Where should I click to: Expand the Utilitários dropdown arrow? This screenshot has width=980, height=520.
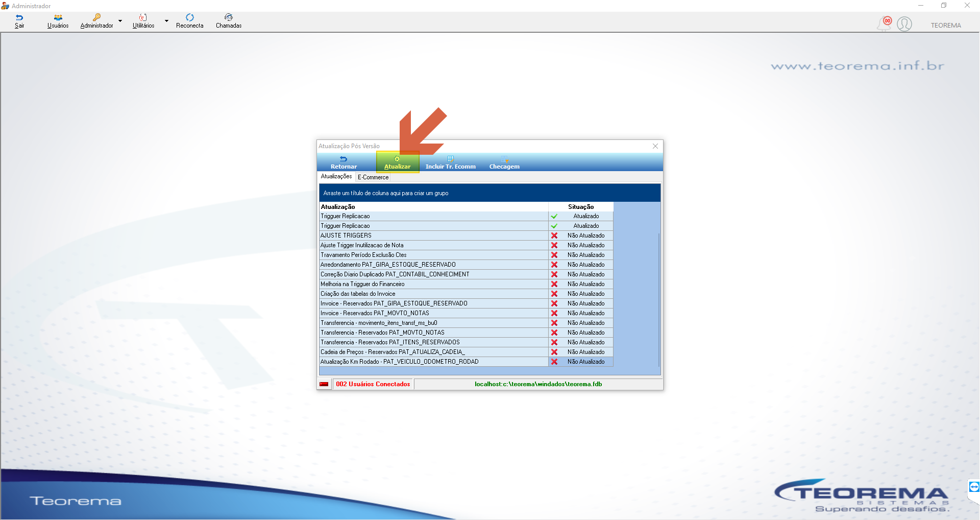coord(166,21)
